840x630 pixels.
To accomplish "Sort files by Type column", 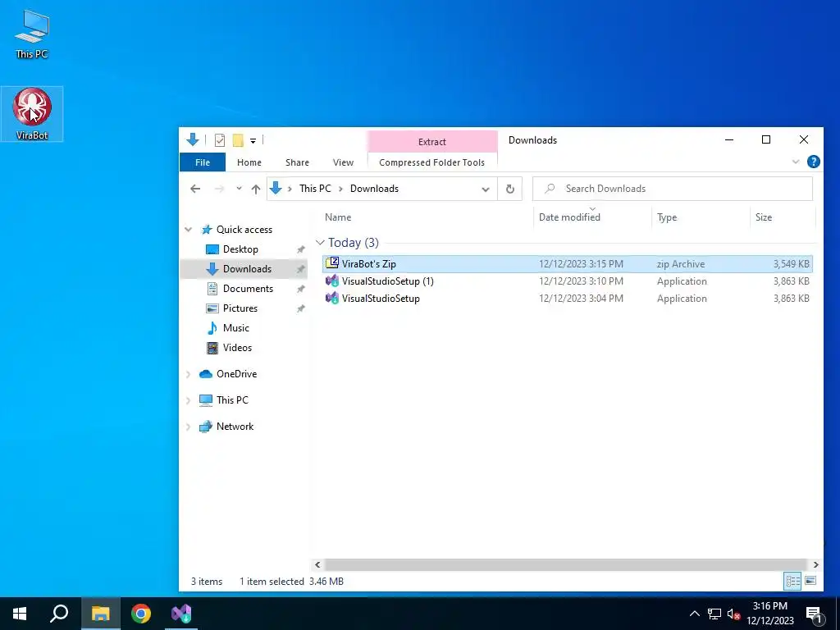I will 667,217.
